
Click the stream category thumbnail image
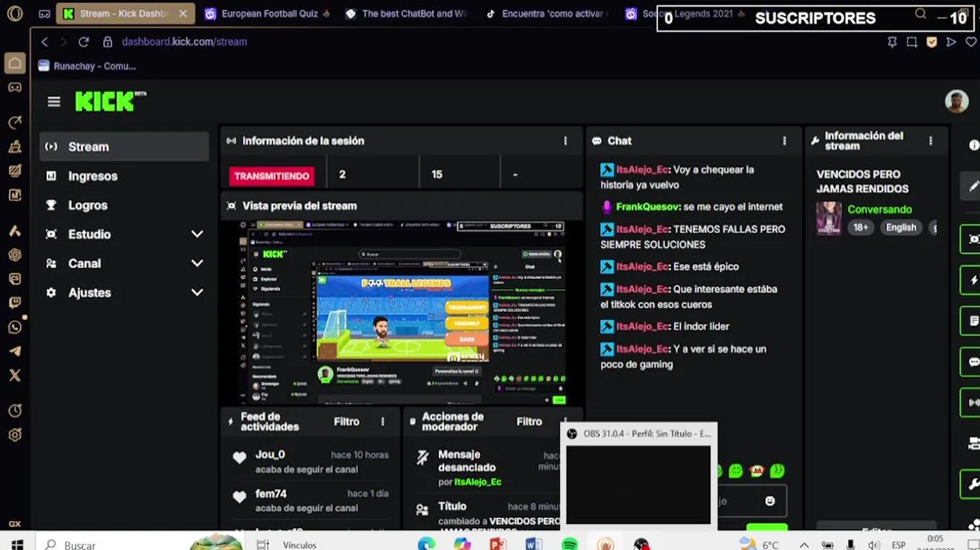(x=829, y=218)
